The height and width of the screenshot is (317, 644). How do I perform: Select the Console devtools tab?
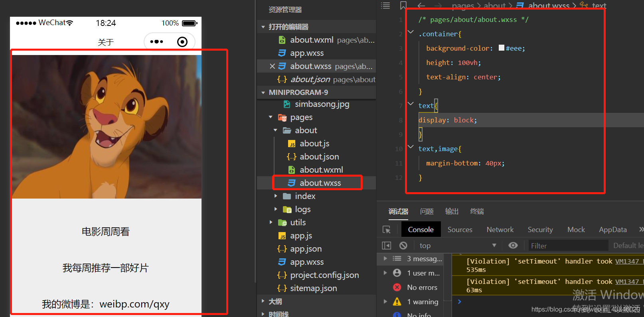click(421, 229)
